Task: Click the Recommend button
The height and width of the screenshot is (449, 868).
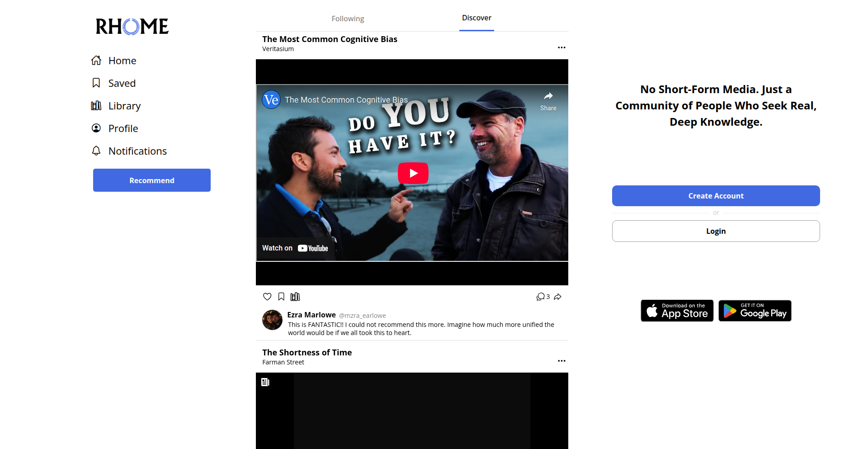Action: 152,180
